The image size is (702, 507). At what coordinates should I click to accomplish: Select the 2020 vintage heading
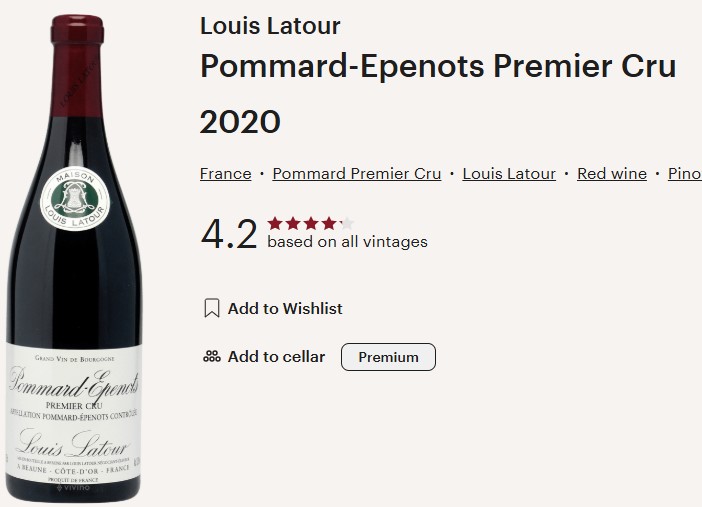point(240,122)
